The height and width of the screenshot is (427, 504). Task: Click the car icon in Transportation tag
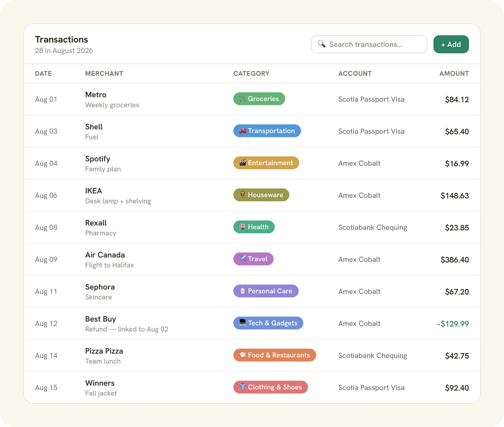[243, 131]
